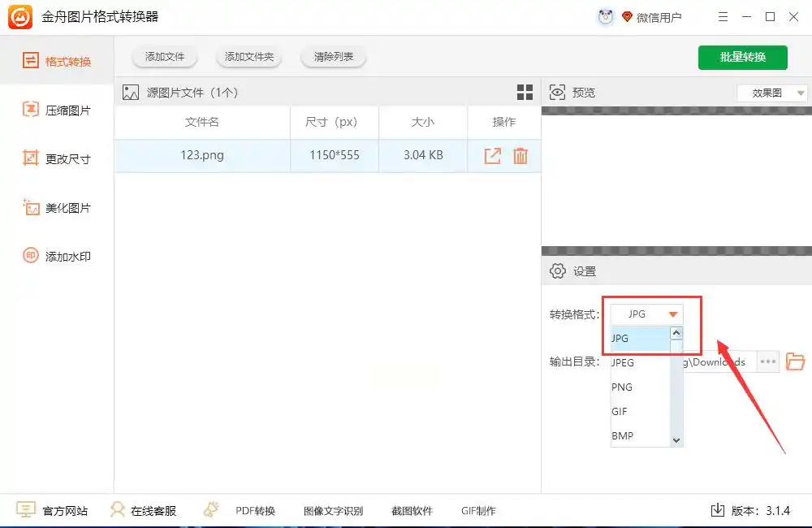Browse output directory with the three-dots button
Screen dimensions: 812x528
[x=767, y=361]
